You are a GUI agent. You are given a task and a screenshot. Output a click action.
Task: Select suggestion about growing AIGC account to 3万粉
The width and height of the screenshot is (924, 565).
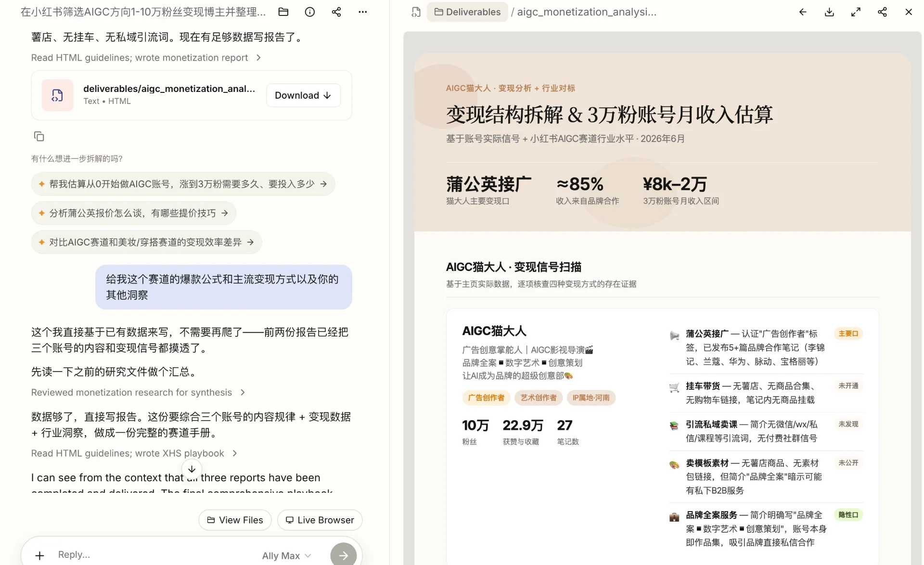[x=183, y=184]
